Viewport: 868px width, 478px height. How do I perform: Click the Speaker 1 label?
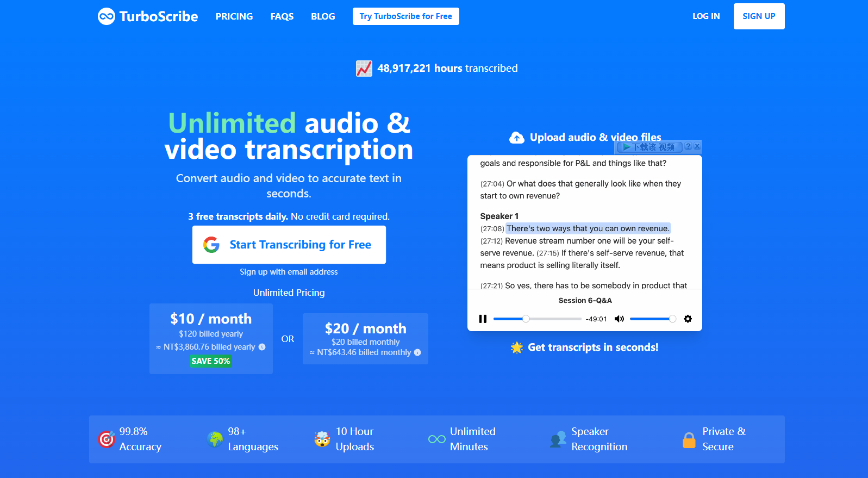pos(499,216)
